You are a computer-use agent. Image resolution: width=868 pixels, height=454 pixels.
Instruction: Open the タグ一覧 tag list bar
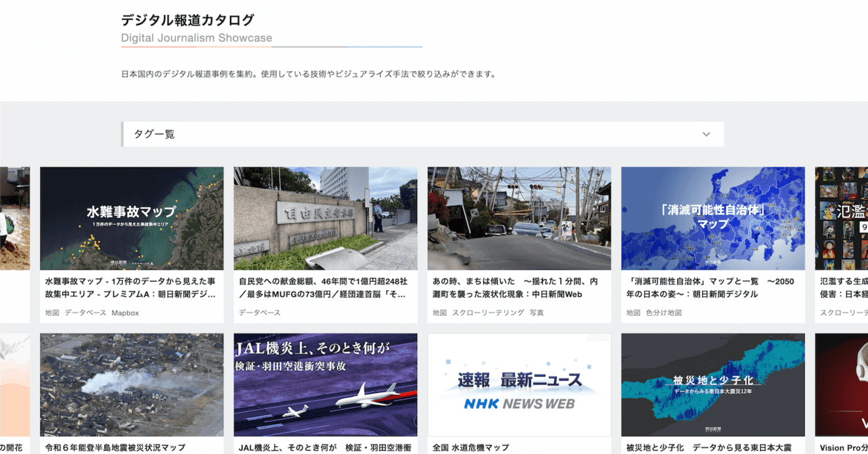click(x=423, y=134)
